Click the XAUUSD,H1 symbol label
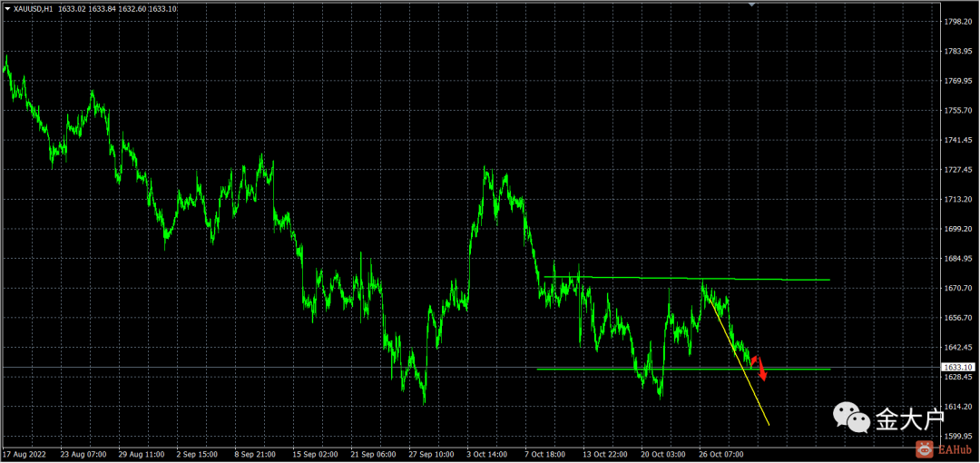 (34, 9)
